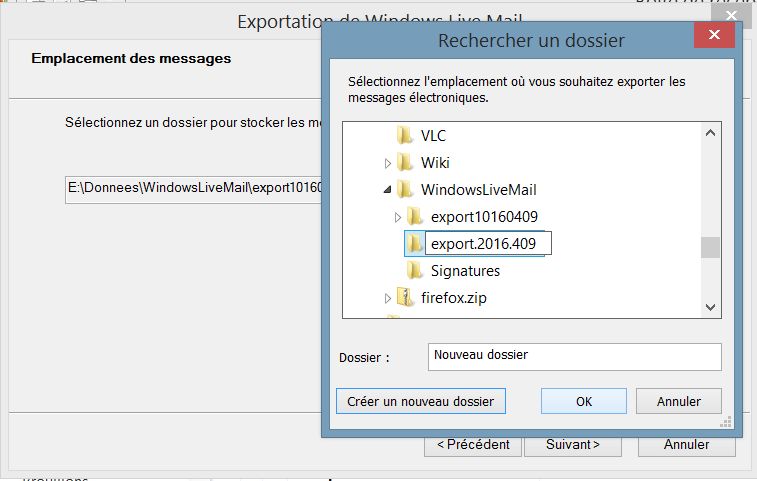Click the folder icon beside the rename box
Image resolution: width=757 pixels, height=481 pixels.
pyautogui.click(x=415, y=243)
